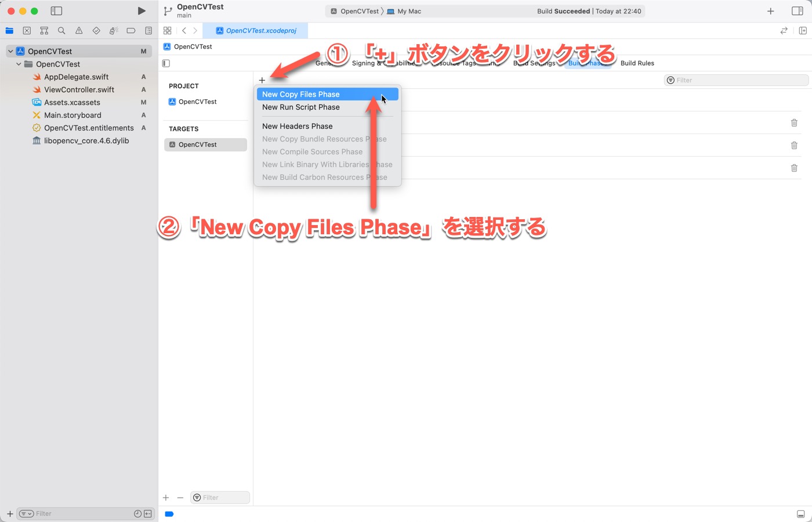The height and width of the screenshot is (522, 812).
Task: Open the Breakpoint navigator icon
Action: pyautogui.click(x=131, y=31)
